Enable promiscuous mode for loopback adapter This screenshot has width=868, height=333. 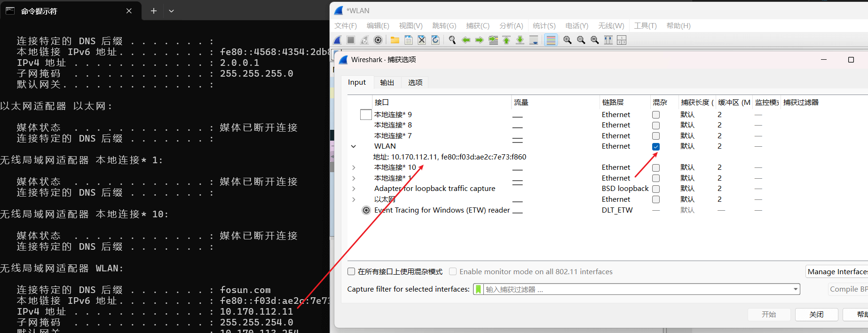click(656, 189)
